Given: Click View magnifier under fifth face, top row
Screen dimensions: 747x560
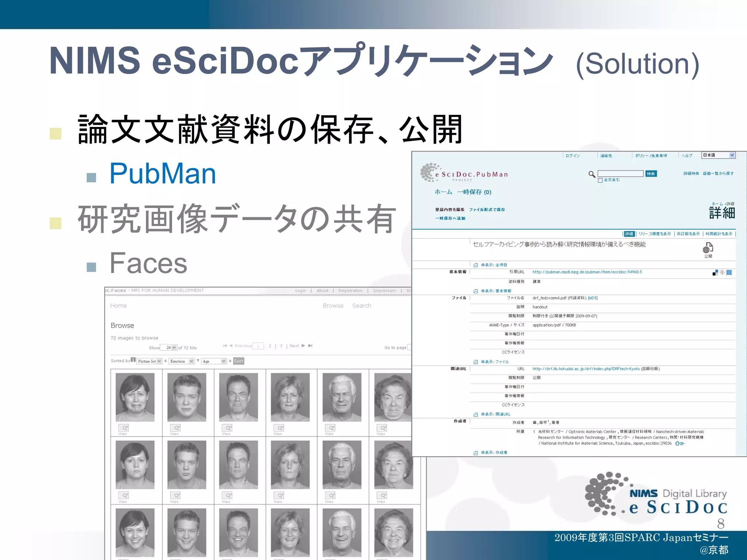Looking at the screenshot, I should (331, 428).
